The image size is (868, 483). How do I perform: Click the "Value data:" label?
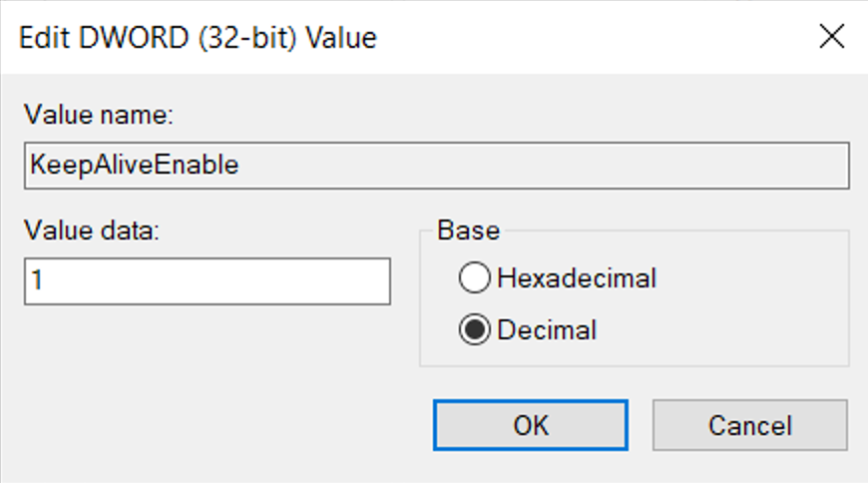(x=92, y=232)
